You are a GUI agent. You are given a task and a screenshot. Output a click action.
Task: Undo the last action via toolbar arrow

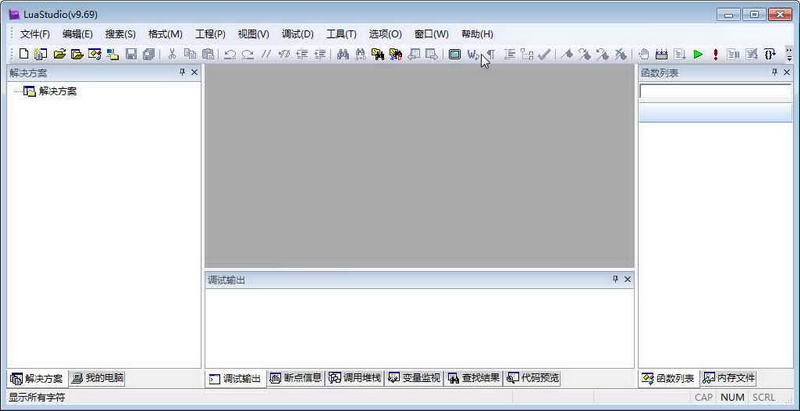(230, 54)
